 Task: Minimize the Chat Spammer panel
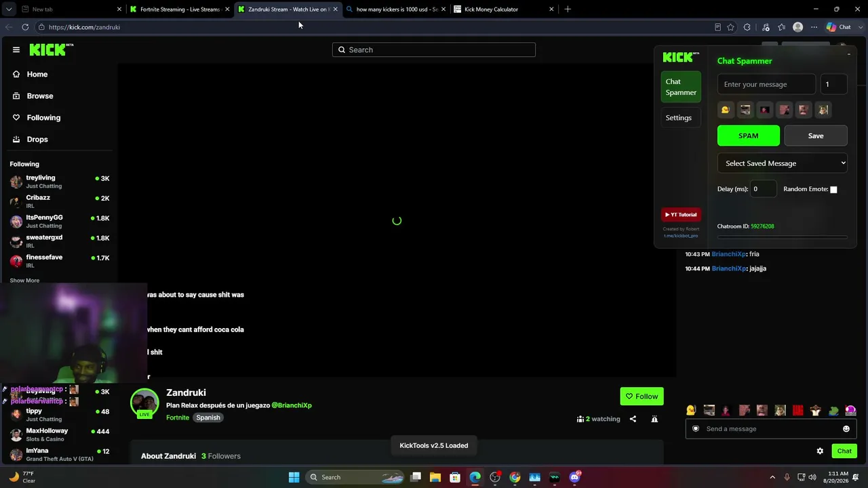coord(849,54)
